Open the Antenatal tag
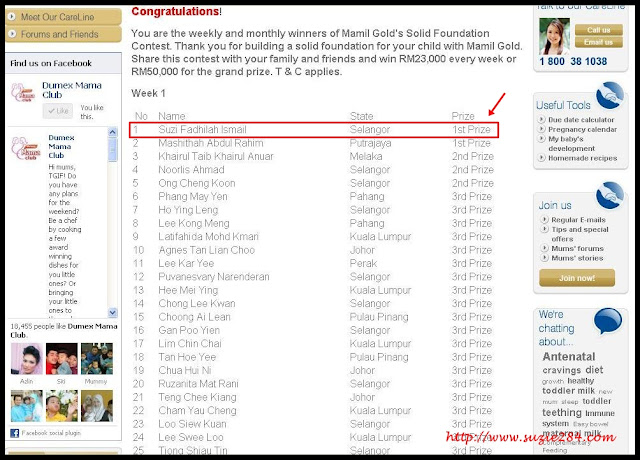Image resolution: width=640 pixels, height=460 pixels. point(569,357)
